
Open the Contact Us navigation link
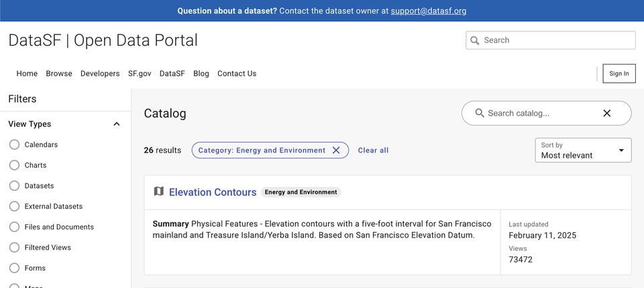237,74
